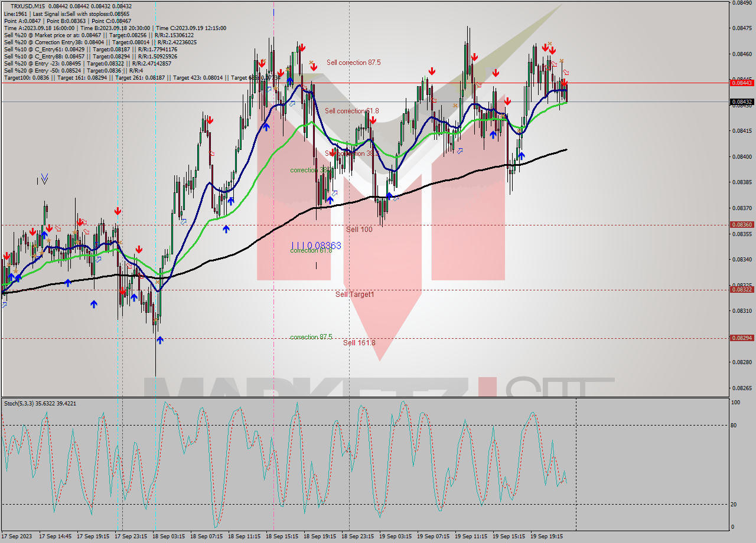The width and height of the screenshot is (756, 543).
Task: Click the 'Sell %20 @ Market price or at: 0.08467' line
Action: tap(100, 35)
